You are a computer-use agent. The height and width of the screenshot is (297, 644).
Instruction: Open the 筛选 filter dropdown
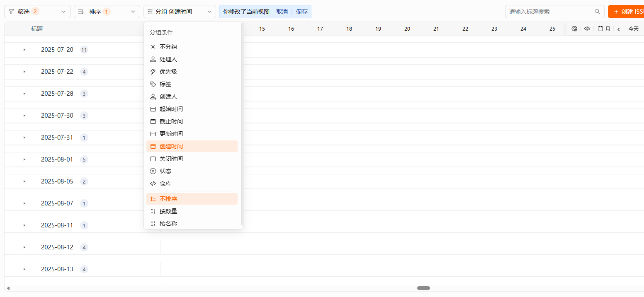[37, 11]
